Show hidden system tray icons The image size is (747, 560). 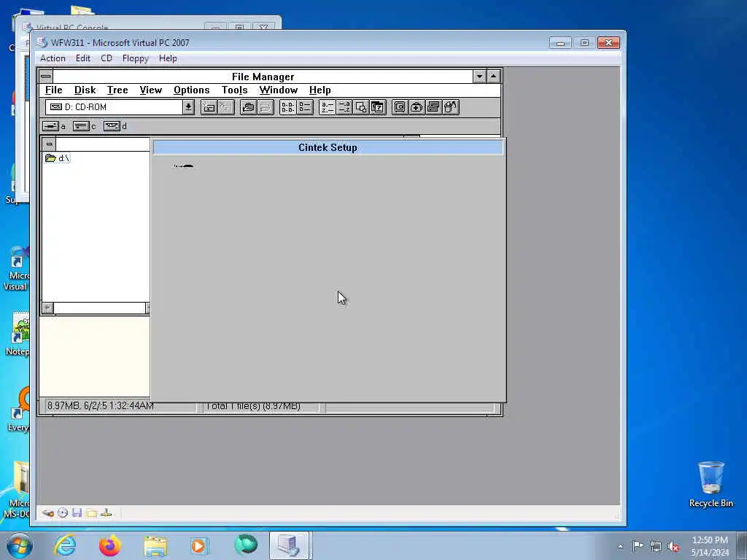coord(620,546)
